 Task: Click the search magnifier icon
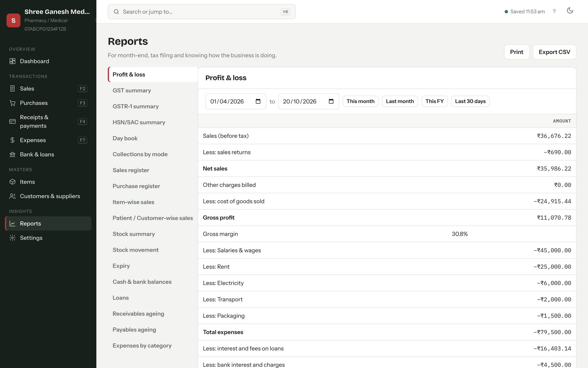(116, 12)
